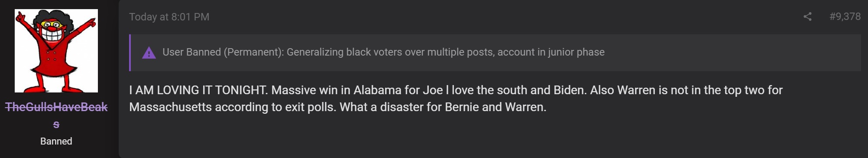Click the share icon beside post #9,378

(x=807, y=16)
